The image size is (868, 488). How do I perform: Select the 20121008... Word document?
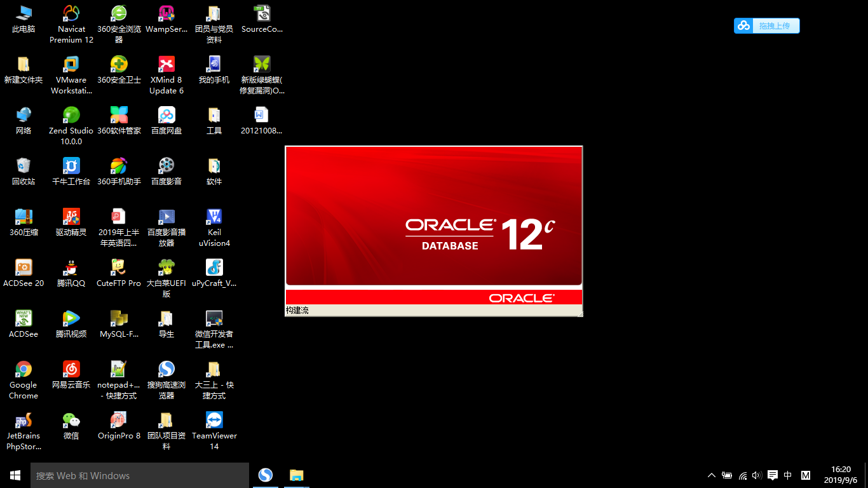[262, 121]
